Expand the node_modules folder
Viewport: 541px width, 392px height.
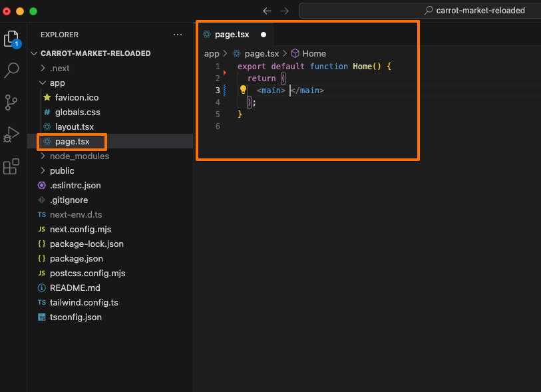pos(43,156)
